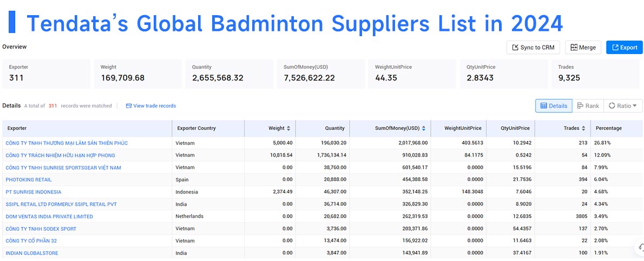The image size is (644, 261).
Task: Select the SumOfMoney overview value 7,526,622.22
Action: click(309, 78)
